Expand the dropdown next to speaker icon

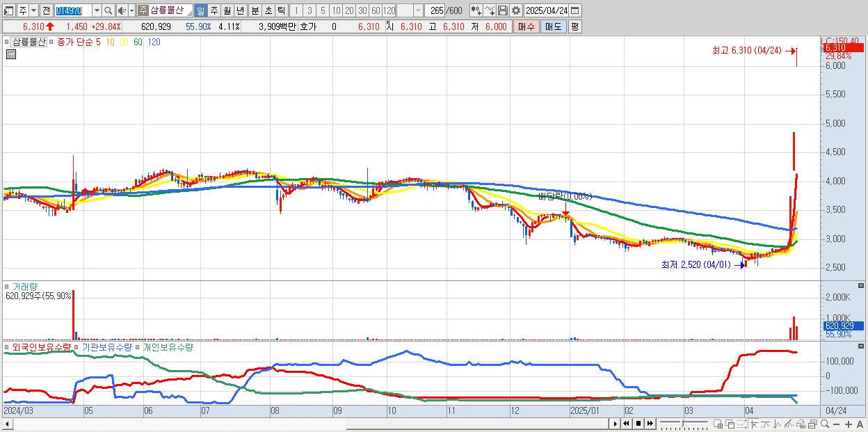[x=131, y=10]
